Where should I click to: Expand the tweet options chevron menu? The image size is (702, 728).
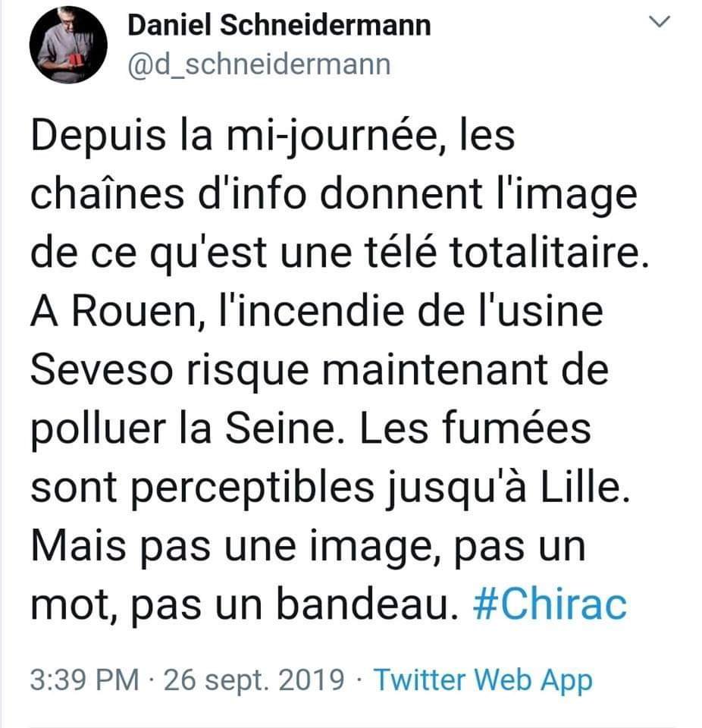coord(661,24)
